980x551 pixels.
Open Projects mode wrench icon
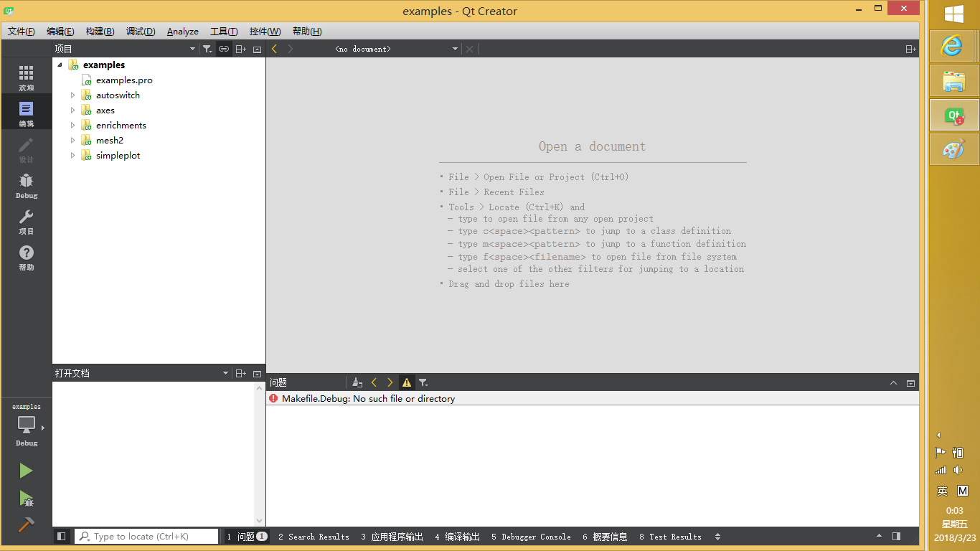click(26, 220)
